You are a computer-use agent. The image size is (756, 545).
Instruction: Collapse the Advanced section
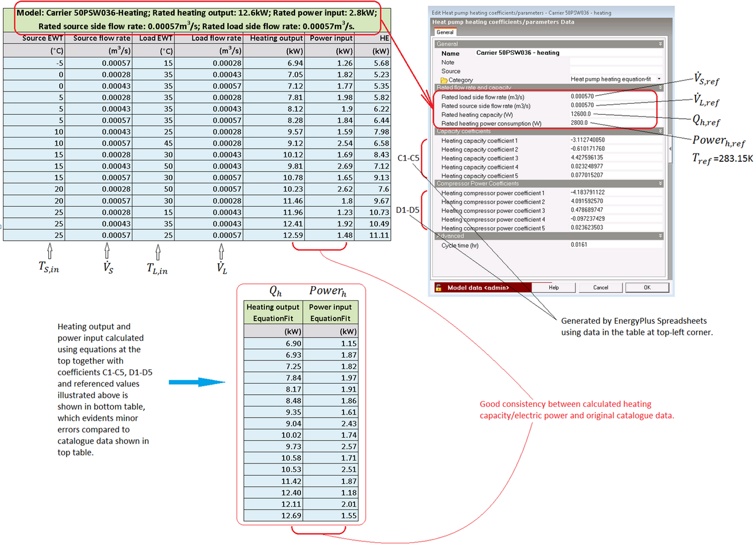pyautogui.click(x=660, y=236)
